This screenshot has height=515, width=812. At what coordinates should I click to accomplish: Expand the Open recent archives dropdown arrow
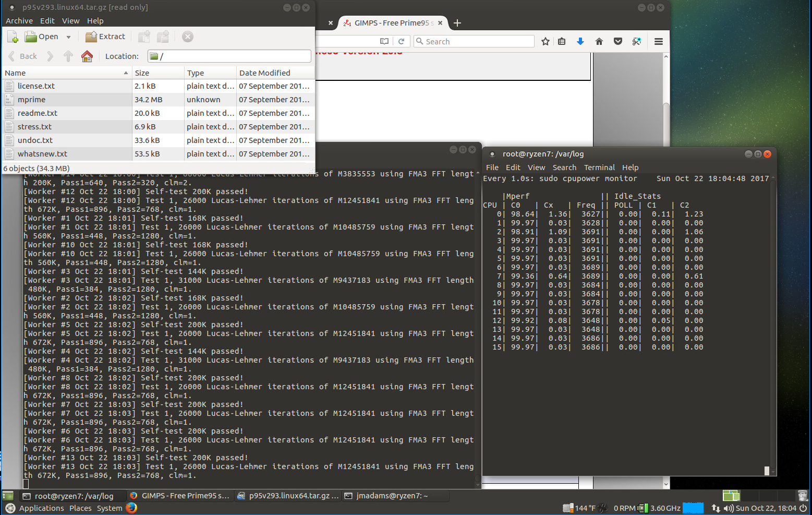[x=68, y=37]
